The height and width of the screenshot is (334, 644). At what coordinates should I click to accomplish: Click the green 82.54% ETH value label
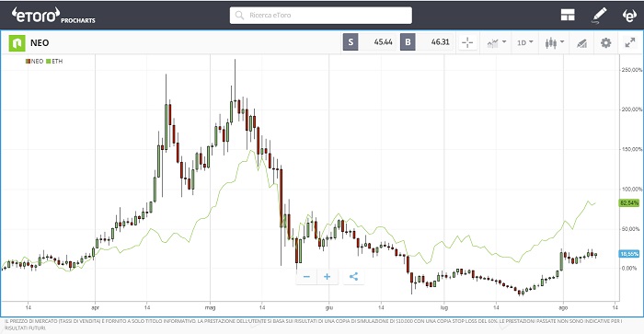coord(629,203)
